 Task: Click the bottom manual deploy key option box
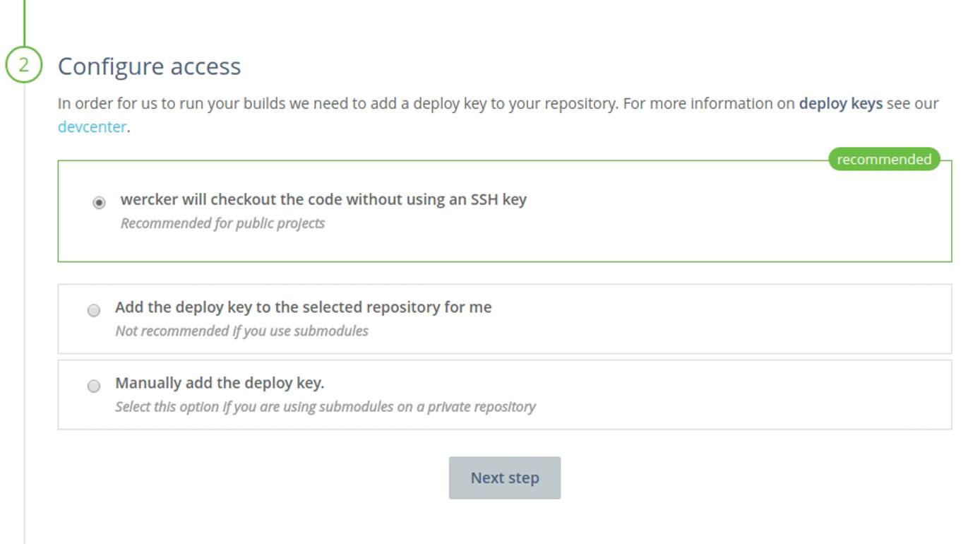[x=504, y=394]
